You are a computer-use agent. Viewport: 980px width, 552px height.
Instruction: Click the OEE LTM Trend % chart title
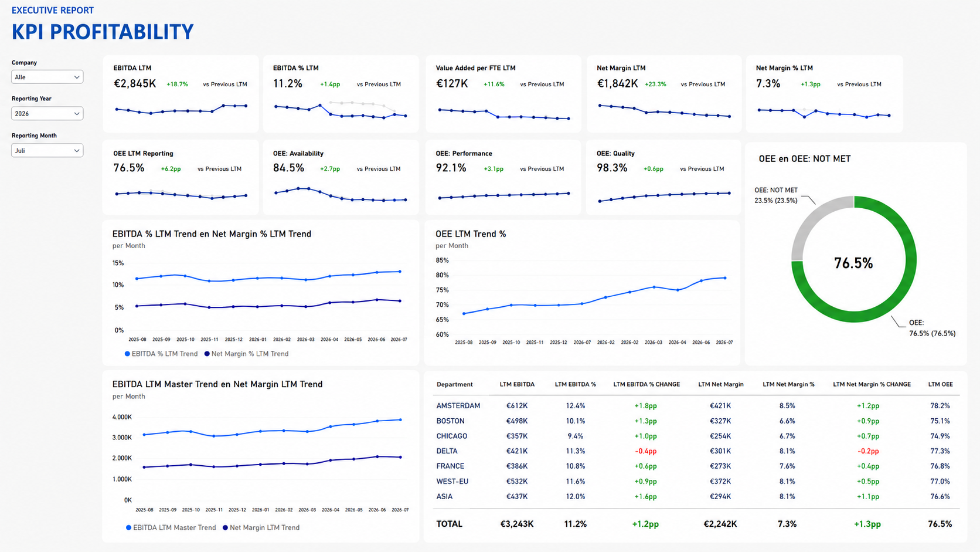pyautogui.click(x=471, y=233)
